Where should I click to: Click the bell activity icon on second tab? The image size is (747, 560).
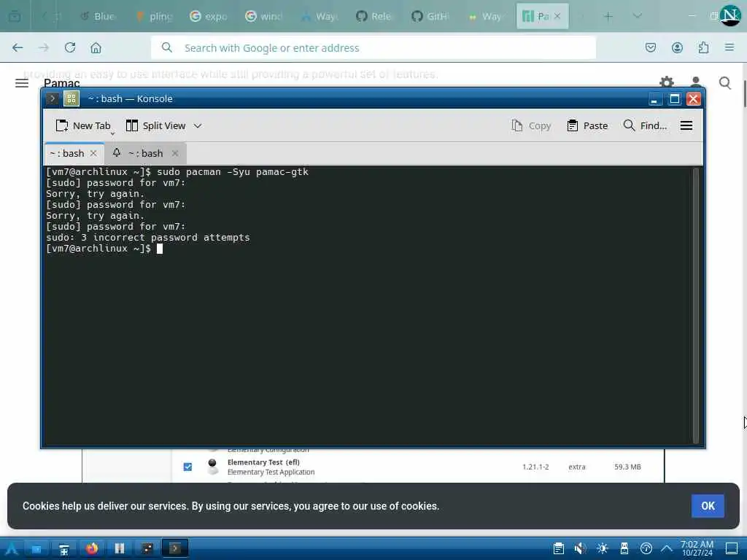116,152
